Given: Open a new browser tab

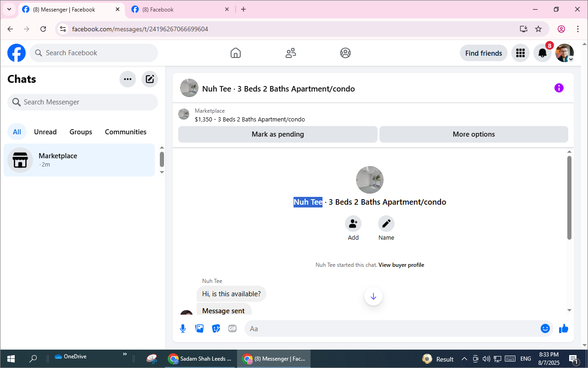Looking at the screenshot, I should [243, 9].
